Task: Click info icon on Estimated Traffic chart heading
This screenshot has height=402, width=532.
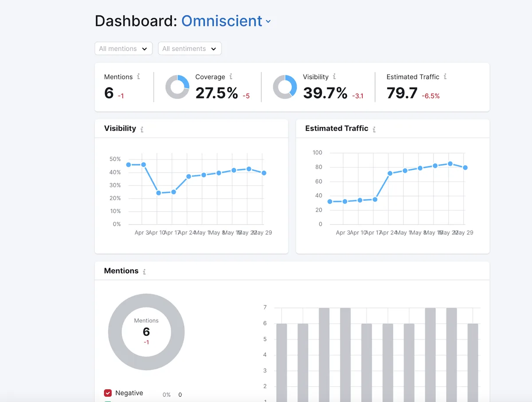Action: click(x=374, y=130)
